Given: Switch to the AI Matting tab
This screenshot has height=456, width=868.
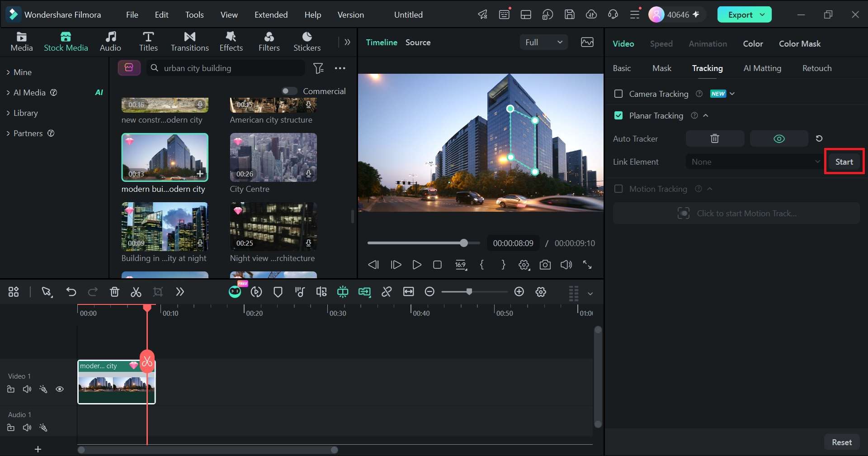Looking at the screenshot, I should click(762, 68).
